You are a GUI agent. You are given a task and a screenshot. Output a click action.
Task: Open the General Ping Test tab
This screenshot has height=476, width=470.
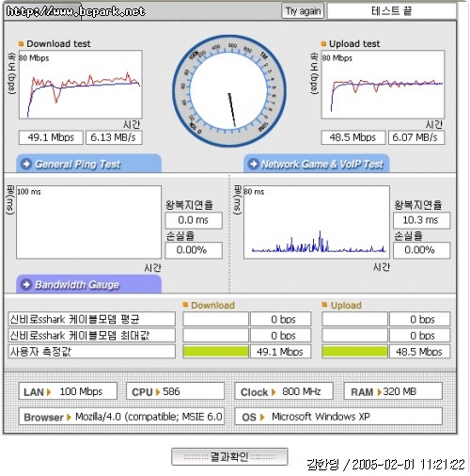click(x=89, y=164)
